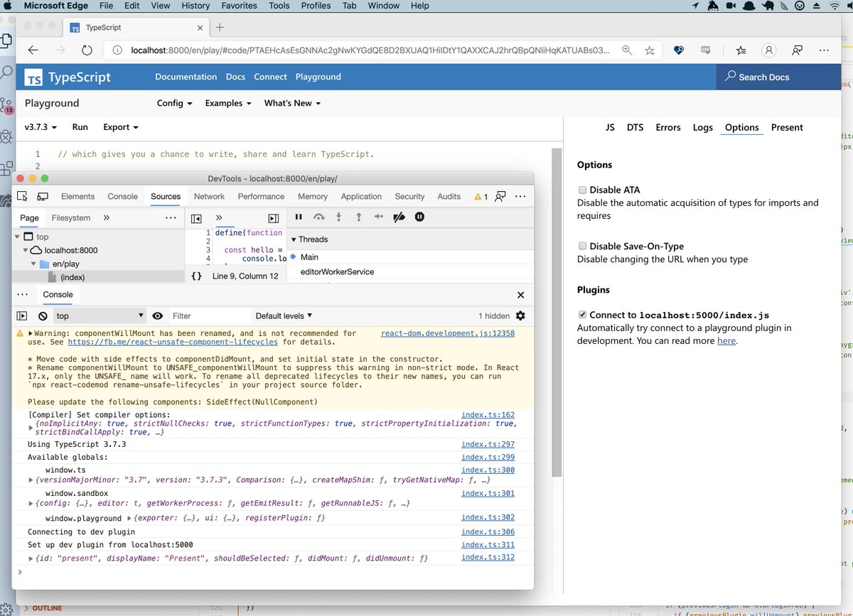Open the Present plugin tab
This screenshot has height=616, width=853.
pos(787,127)
